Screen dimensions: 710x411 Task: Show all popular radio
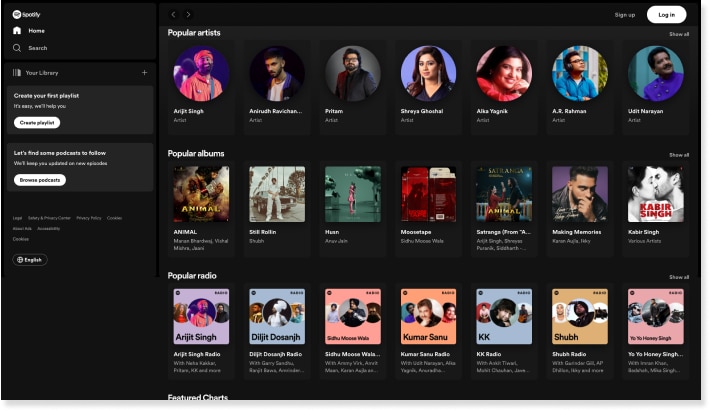coord(679,277)
